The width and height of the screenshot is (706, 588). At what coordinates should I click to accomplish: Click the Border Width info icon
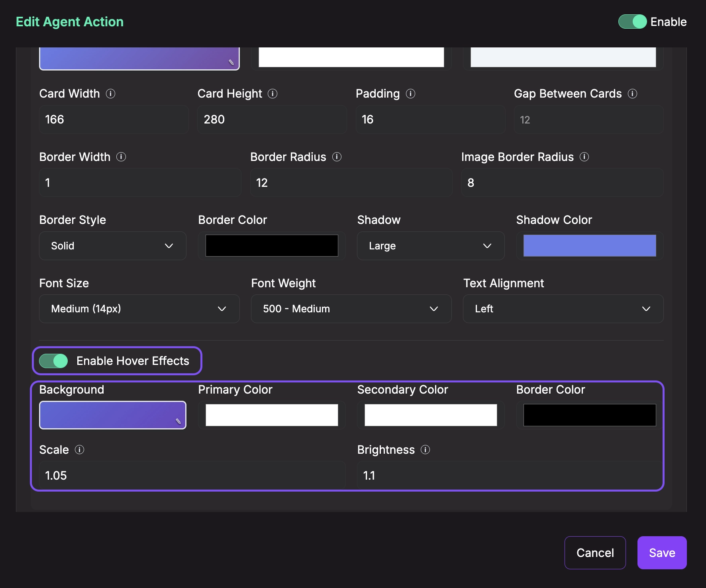122,157
